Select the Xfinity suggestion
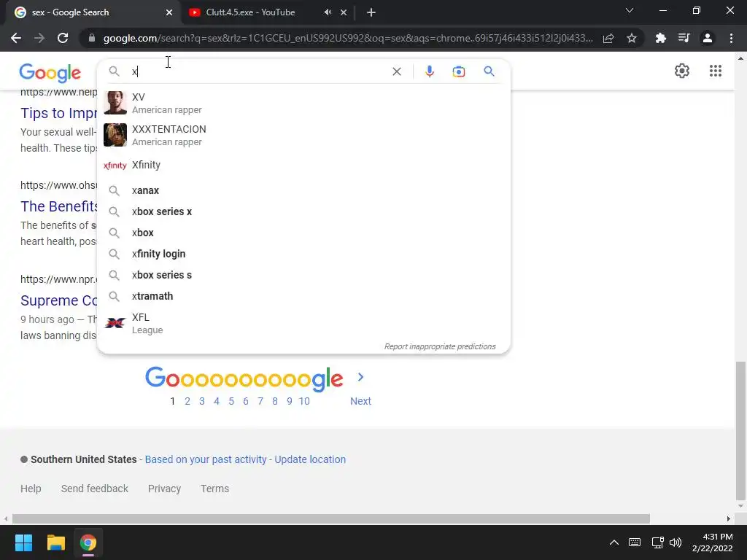The width and height of the screenshot is (747, 560). coord(303,165)
